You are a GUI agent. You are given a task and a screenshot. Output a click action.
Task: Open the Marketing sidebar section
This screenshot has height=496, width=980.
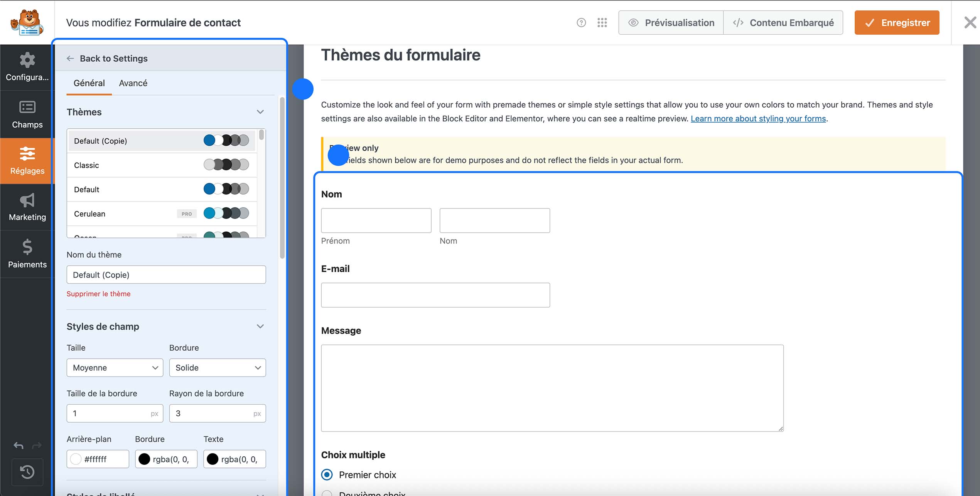(x=27, y=207)
